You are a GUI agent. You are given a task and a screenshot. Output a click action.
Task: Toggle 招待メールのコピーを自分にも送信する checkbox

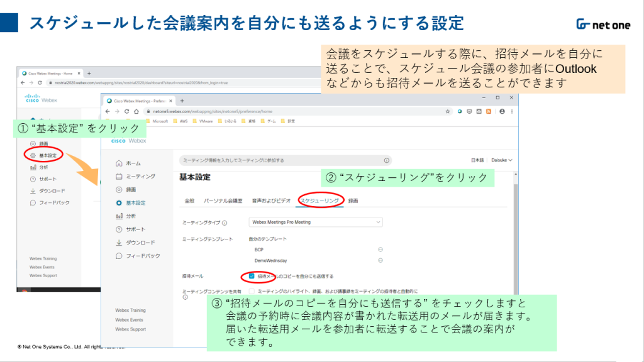click(252, 277)
